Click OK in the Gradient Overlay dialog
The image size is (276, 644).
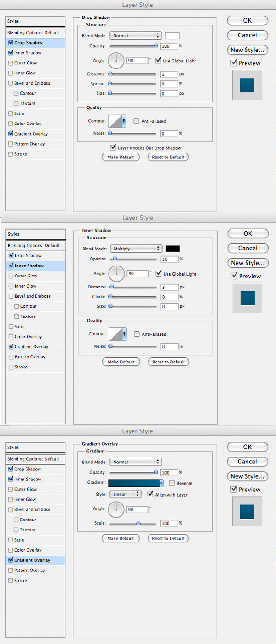[x=247, y=446]
